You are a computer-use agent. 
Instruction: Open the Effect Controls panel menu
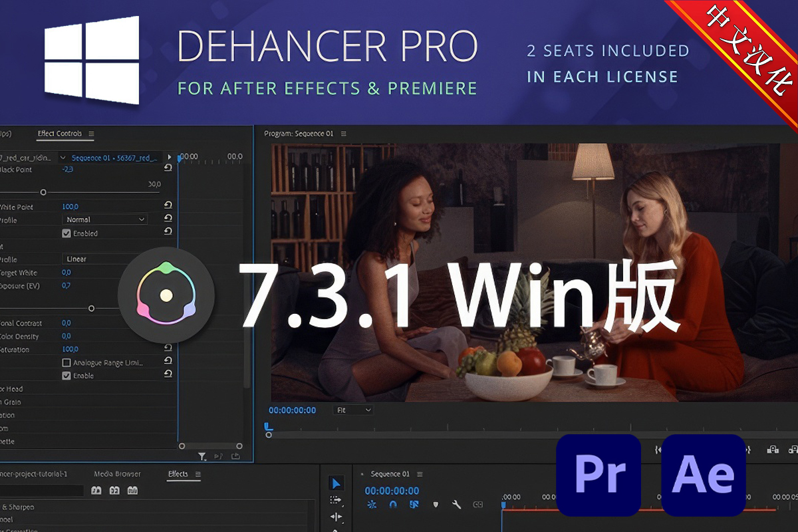coord(91,134)
